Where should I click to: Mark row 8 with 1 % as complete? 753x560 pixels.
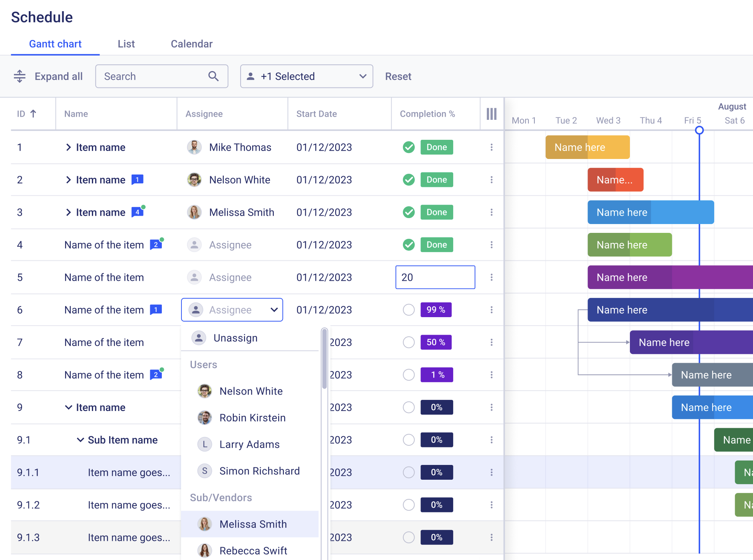[x=408, y=375]
